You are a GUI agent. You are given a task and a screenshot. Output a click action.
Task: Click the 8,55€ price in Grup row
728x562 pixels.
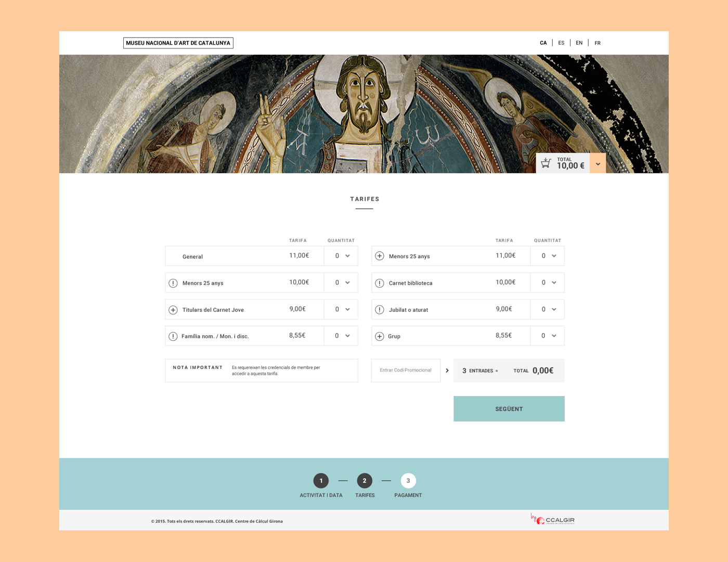504,336
